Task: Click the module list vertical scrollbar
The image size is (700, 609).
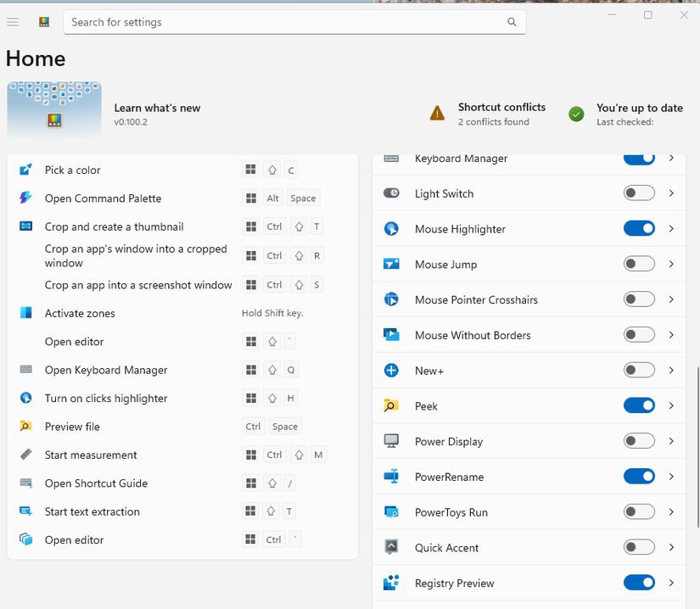Action: tap(697, 446)
